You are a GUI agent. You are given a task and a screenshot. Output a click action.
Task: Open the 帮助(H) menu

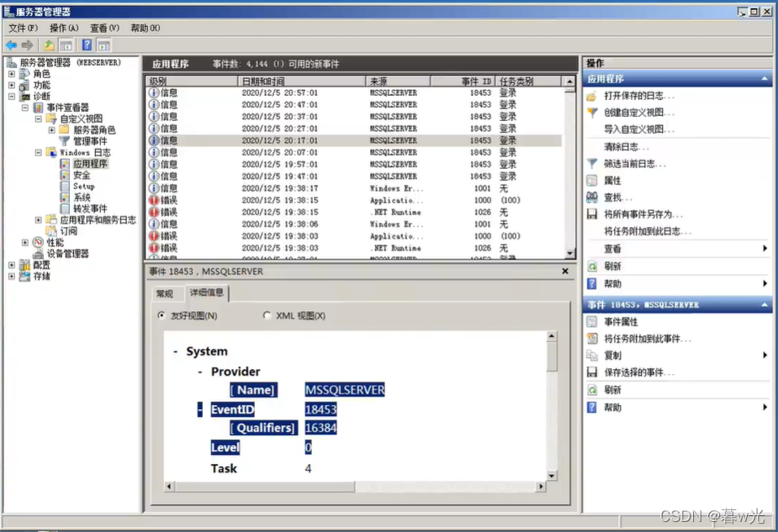(145, 28)
